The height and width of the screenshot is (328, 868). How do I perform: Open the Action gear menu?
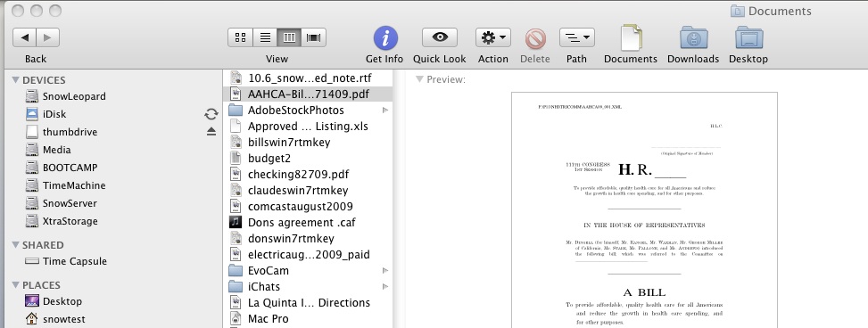pos(492,37)
